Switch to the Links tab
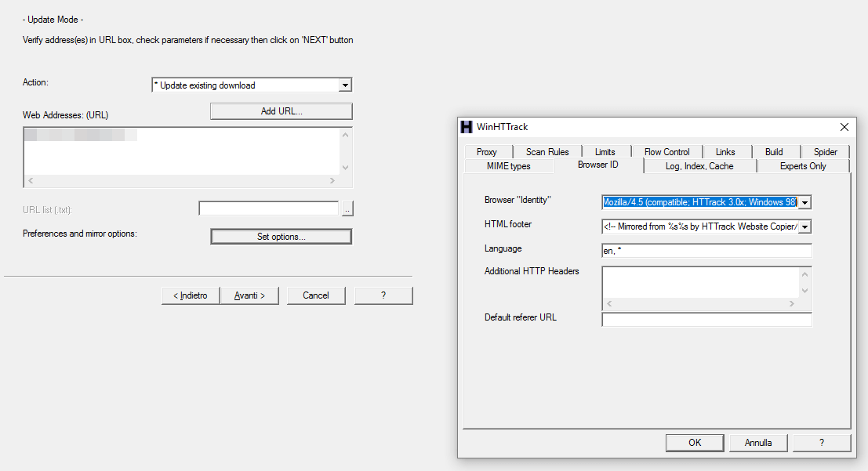Screen dimensions: 868x471 pos(725,152)
